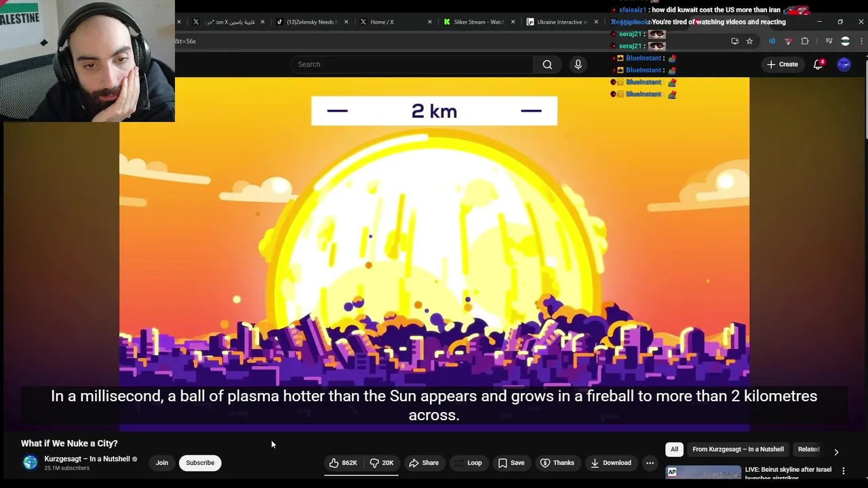Share this video
The width and height of the screenshot is (868, 488).
[424, 463]
